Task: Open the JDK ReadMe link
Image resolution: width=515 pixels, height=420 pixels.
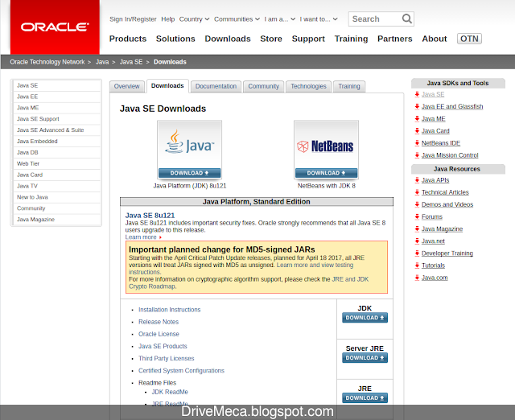Action: 170,392
